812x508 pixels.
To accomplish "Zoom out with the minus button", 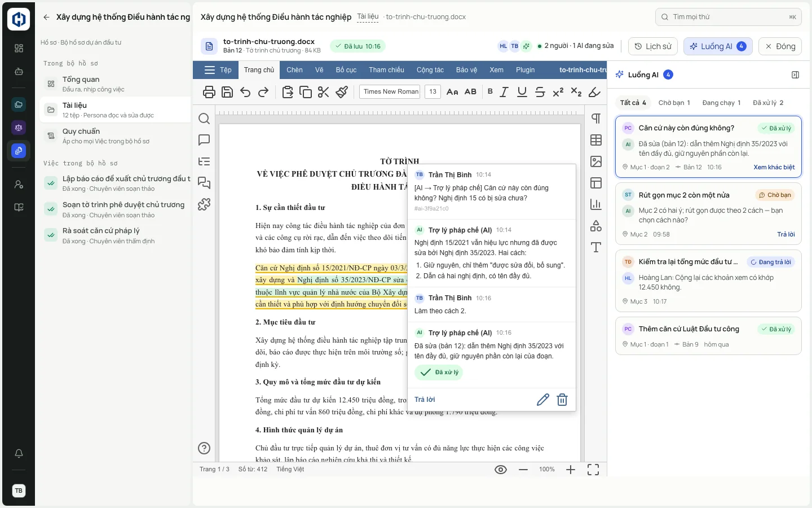I will click(x=523, y=470).
